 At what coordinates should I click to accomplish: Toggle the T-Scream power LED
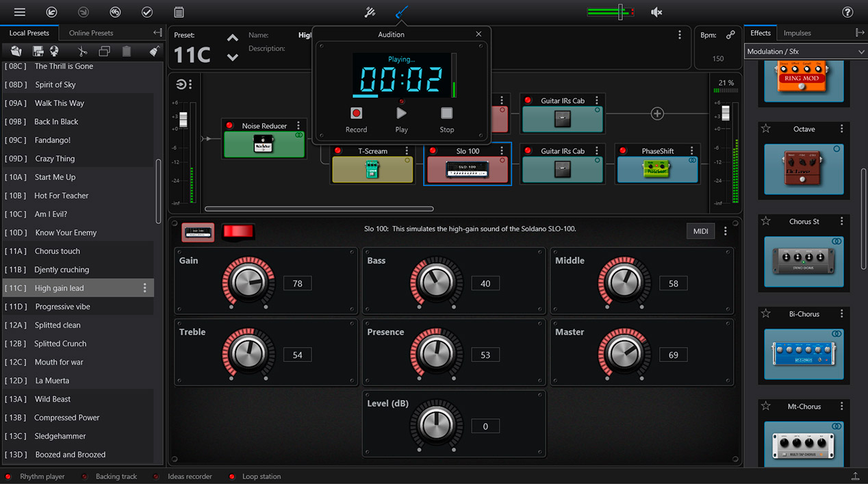point(337,151)
